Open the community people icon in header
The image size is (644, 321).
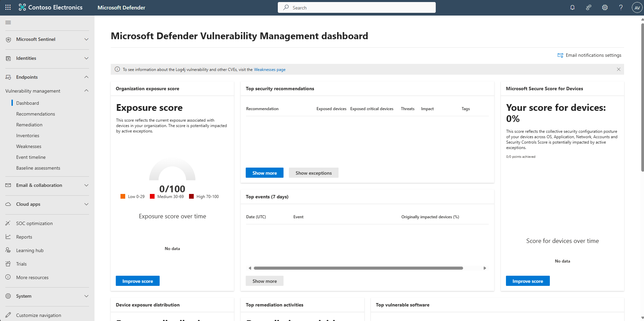pyautogui.click(x=589, y=7)
